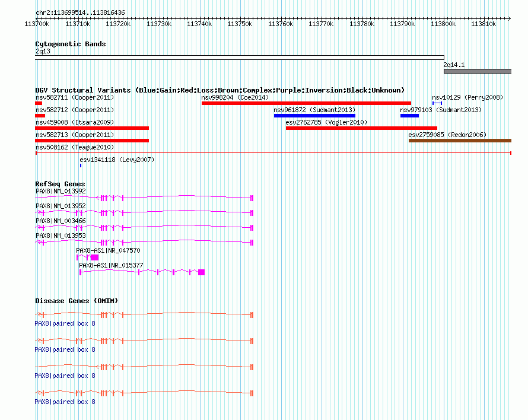This screenshot has width=528, height=420.
Task: Open the third PAX8|paired box 8 link
Action: [65, 376]
